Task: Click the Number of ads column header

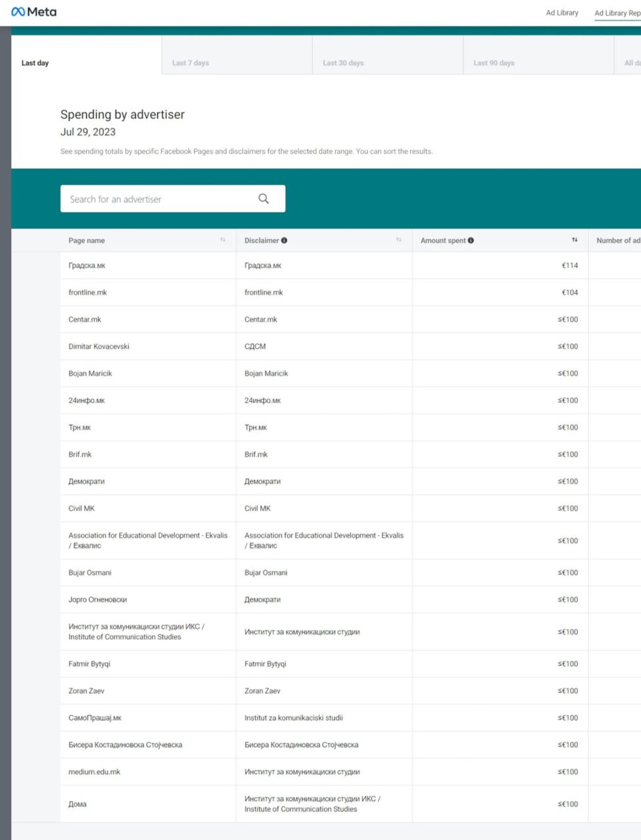Action: tap(618, 240)
